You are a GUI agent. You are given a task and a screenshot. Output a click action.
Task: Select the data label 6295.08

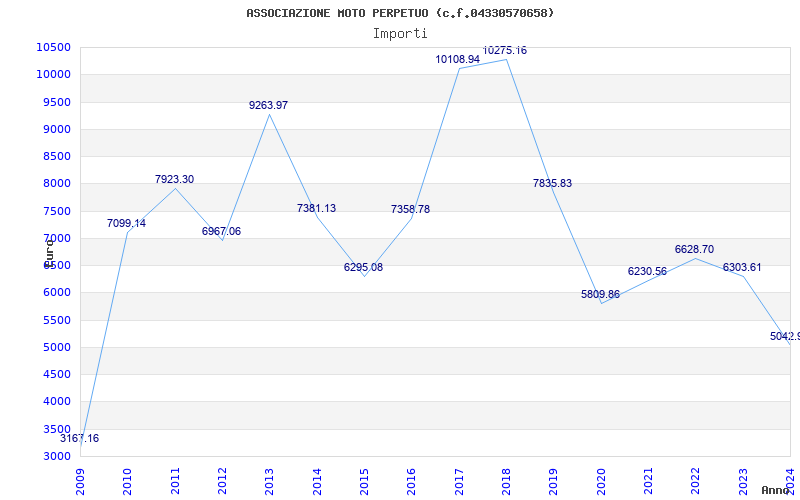[363, 267]
